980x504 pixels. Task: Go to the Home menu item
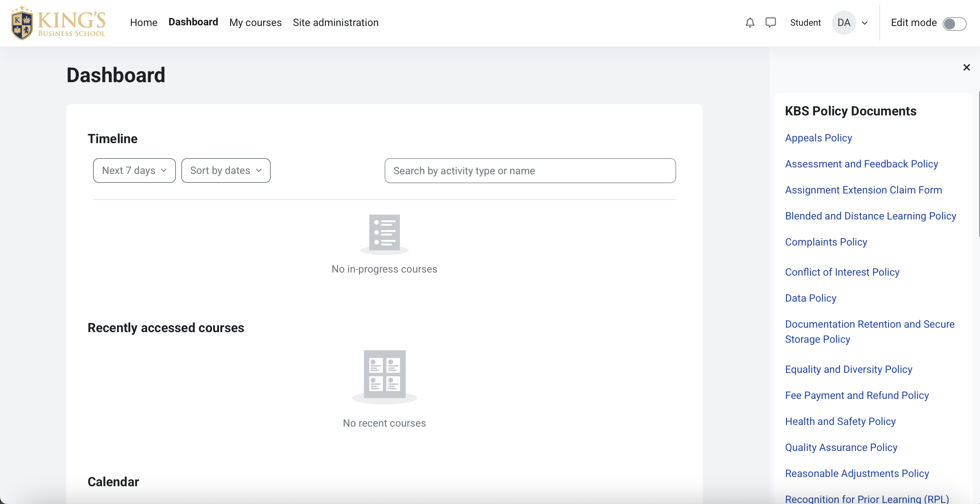143,23
